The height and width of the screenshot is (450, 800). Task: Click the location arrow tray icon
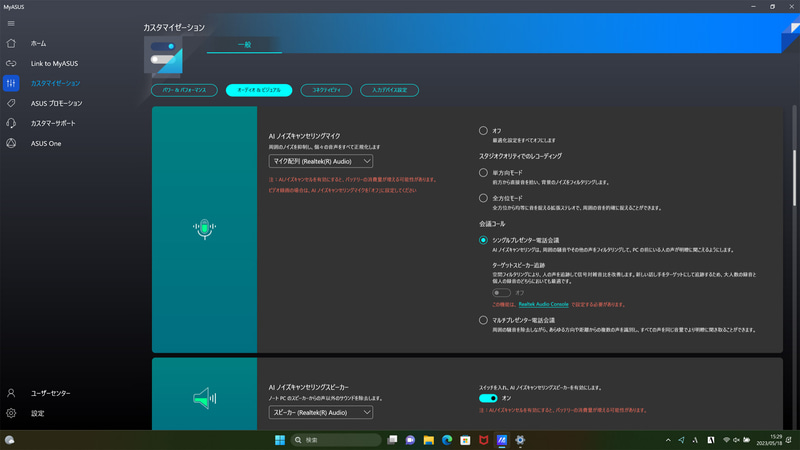click(681, 440)
